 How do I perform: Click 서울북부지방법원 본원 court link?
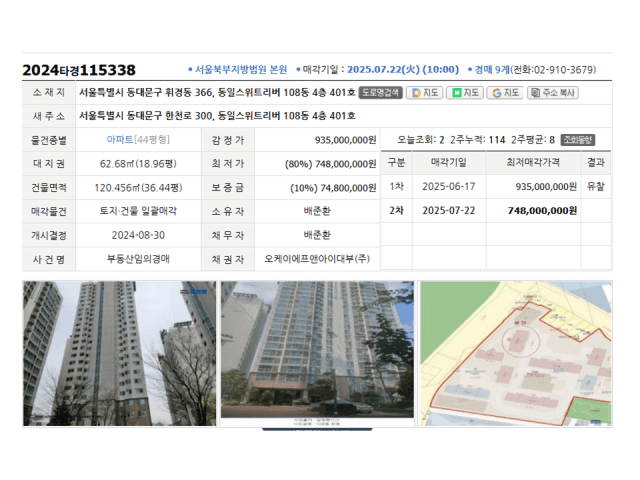coord(241,69)
